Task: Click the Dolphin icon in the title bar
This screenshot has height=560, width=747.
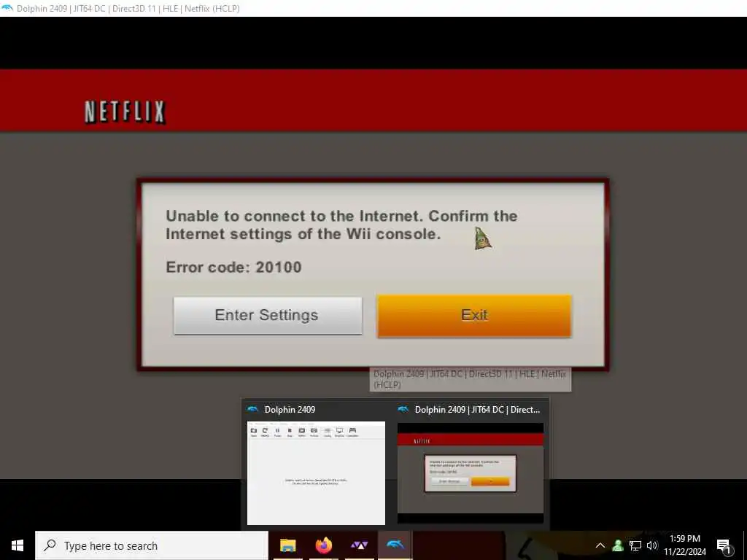Action: (7, 8)
